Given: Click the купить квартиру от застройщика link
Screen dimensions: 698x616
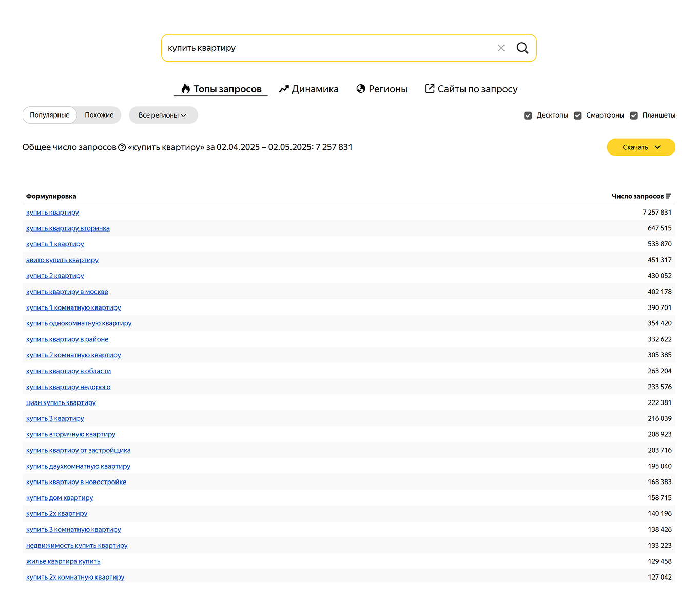Looking at the screenshot, I should 78,450.
